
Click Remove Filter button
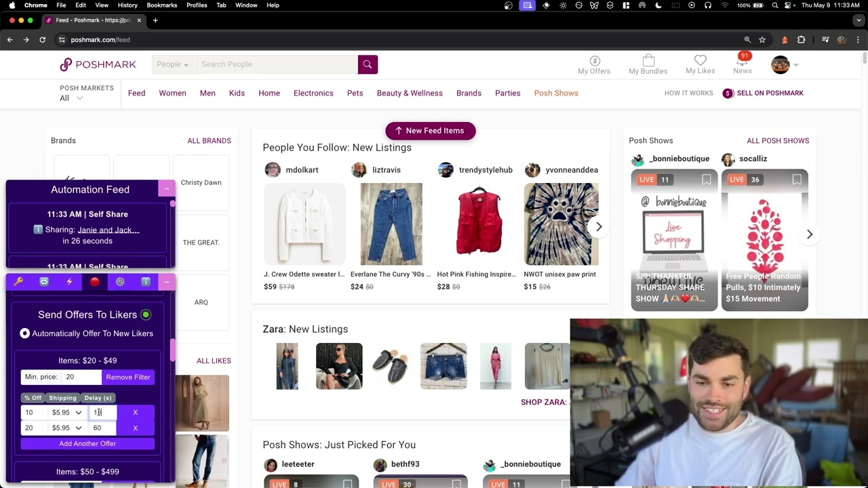(x=128, y=377)
